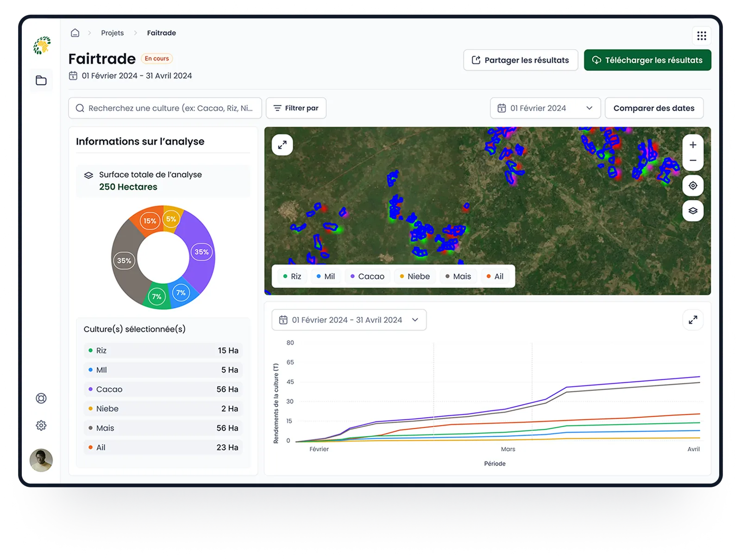741x560 pixels.
Task: Open the map layers button
Action: point(693,211)
